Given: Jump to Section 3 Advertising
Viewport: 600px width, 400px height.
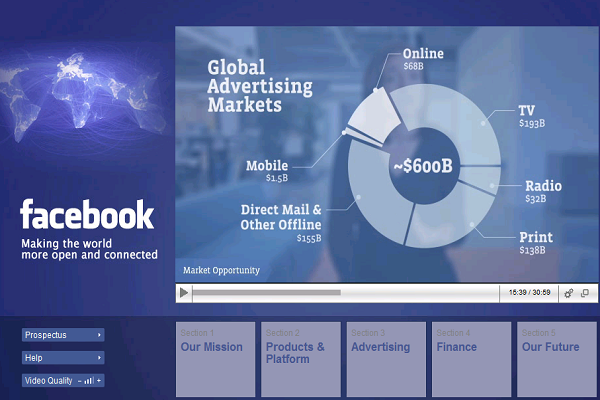Looking at the screenshot, I should [386, 359].
